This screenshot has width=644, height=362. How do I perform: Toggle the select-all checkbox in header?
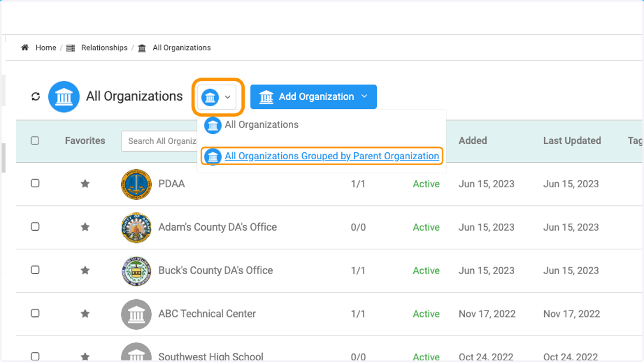[35, 141]
